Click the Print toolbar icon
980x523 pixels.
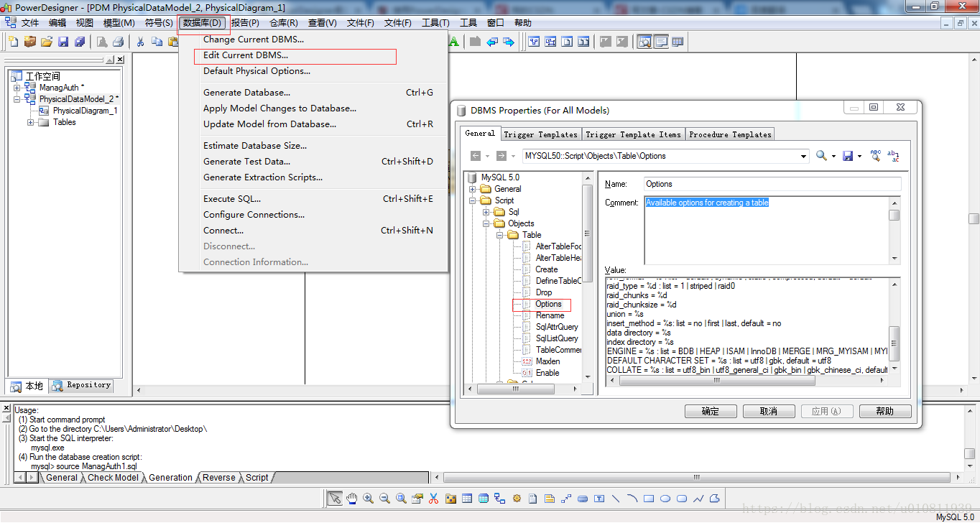tap(119, 42)
